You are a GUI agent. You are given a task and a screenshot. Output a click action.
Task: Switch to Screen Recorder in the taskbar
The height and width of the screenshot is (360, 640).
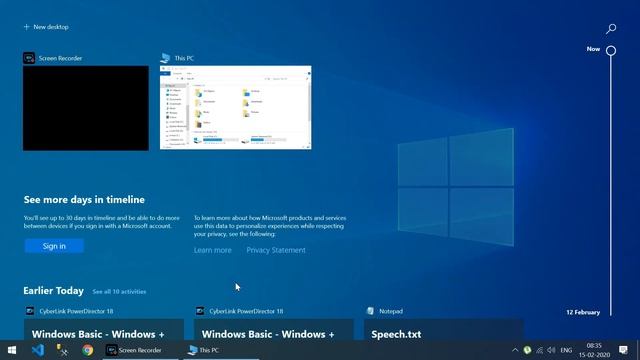140,350
